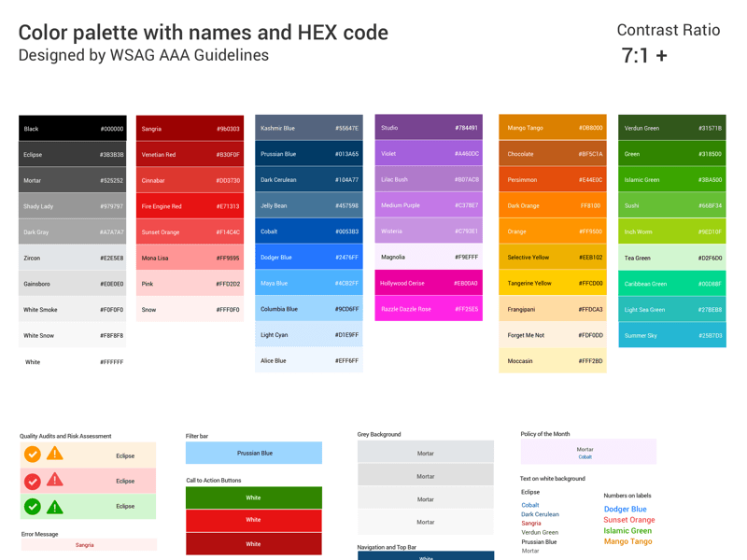Image resolution: width=747 pixels, height=560 pixels.
Task: Select the Cobalt #0053B3 swatch
Action: [x=309, y=231]
